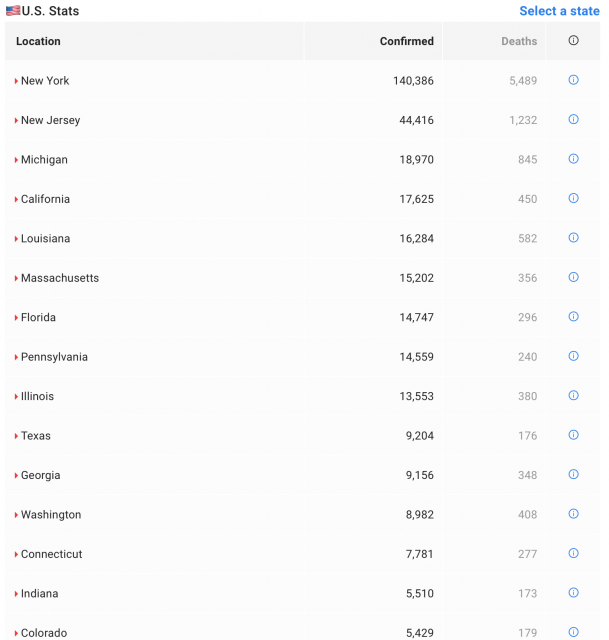Sort by the Deaths column header
The image size is (609, 640).
coord(519,41)
